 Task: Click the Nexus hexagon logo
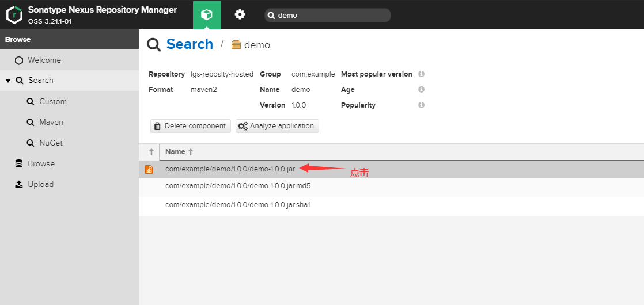coord(14,15)
